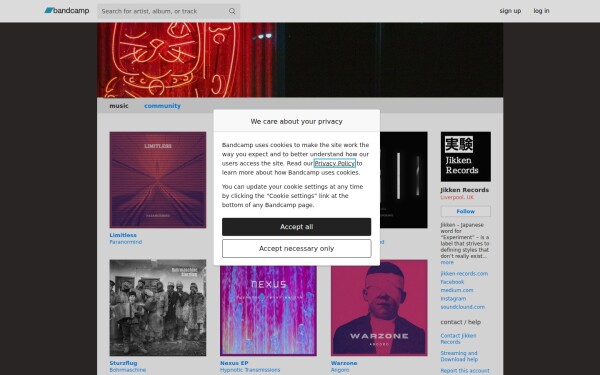Image resolution: width=600 pixels, height=375 pixels.
Task: Open the Limitless album cover
Action: pos(158,180)
